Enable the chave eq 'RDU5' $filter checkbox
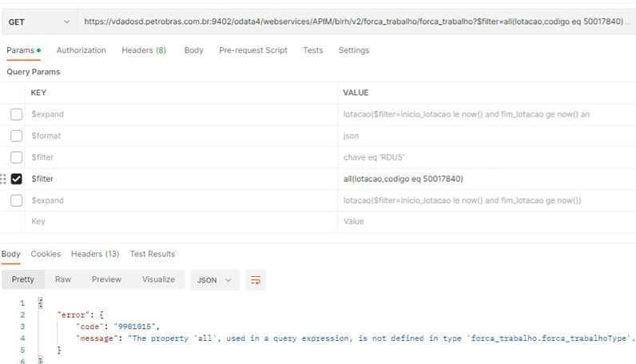 point(16,157)
